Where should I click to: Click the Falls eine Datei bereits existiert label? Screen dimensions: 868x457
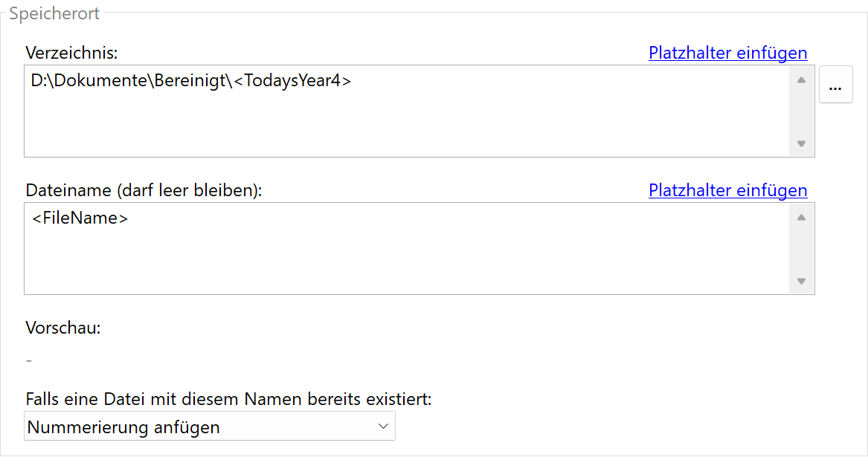(228, 399)
